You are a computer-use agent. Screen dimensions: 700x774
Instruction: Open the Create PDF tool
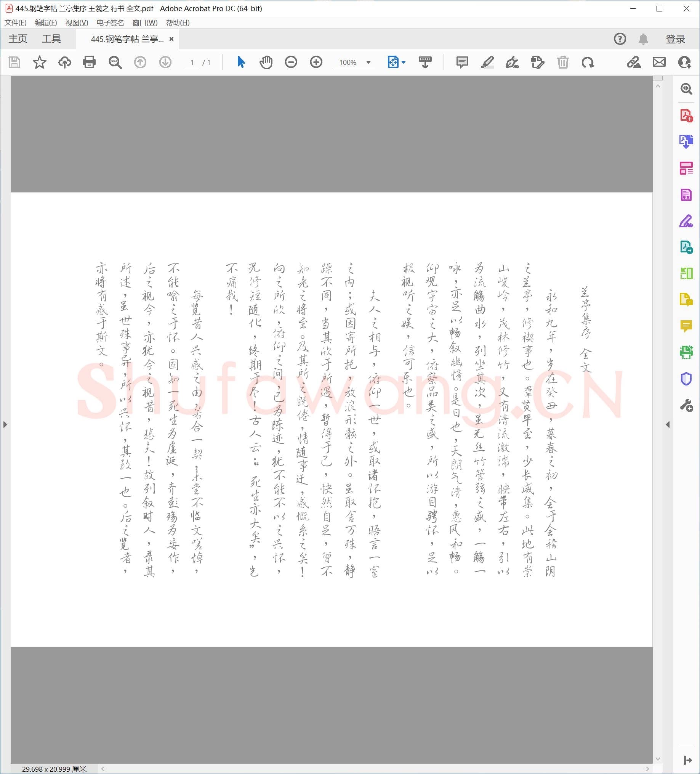tap(687, 114)
